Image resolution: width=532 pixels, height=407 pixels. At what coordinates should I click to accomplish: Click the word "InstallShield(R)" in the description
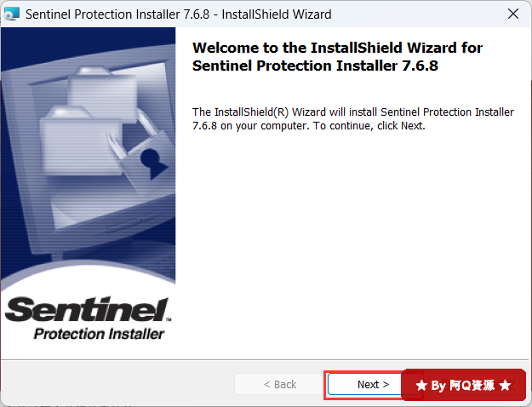coord(249,112)
